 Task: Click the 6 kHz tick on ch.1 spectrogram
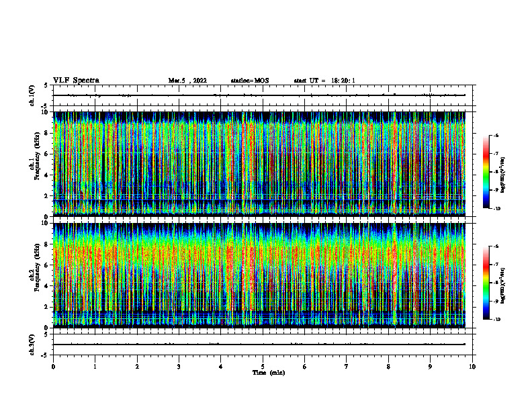(x=46, y=154)
